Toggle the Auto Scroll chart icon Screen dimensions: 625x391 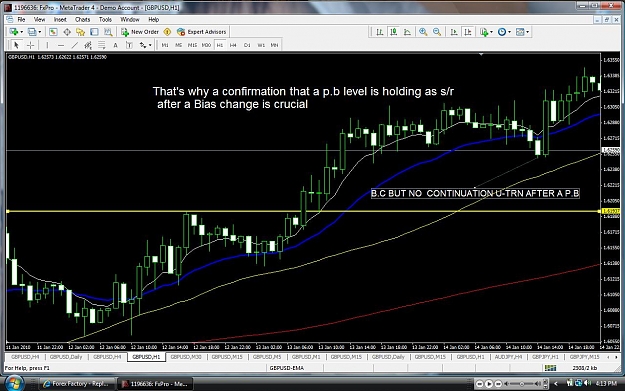tap(454, 32)
